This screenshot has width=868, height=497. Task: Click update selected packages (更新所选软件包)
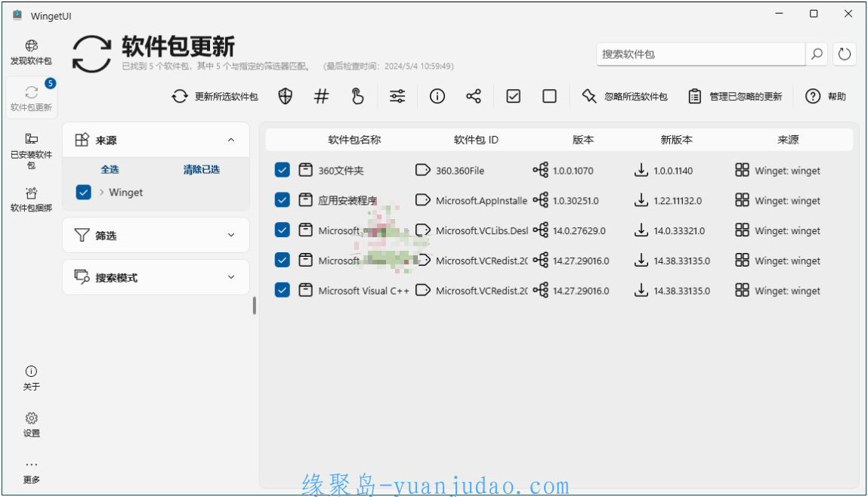point(215,96)
